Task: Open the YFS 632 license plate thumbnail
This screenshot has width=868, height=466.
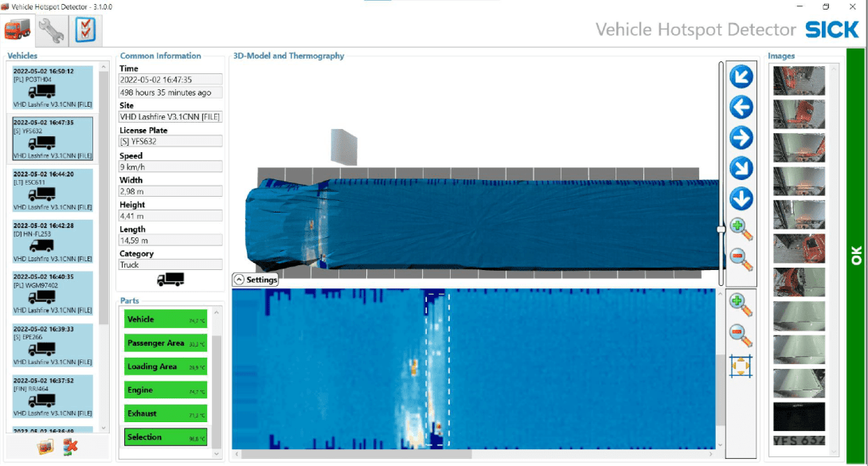Action: 799,441
